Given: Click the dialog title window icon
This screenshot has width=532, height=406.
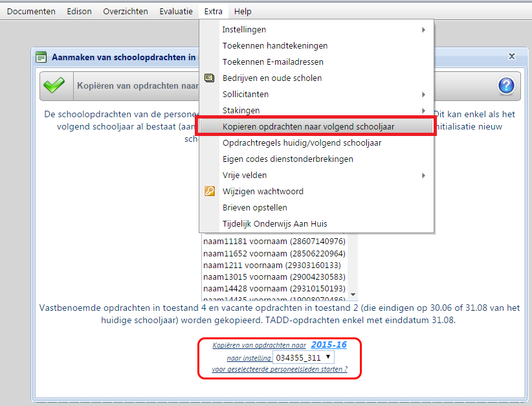Looking at the screenshot, I should 41,57.
